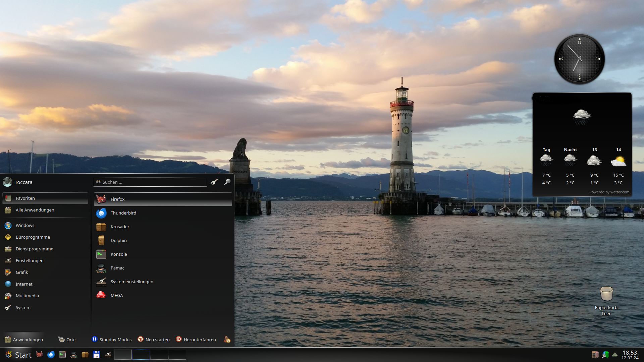
Task: Start Krusader file manager from the favorites list
Action: tap(120, 227)
